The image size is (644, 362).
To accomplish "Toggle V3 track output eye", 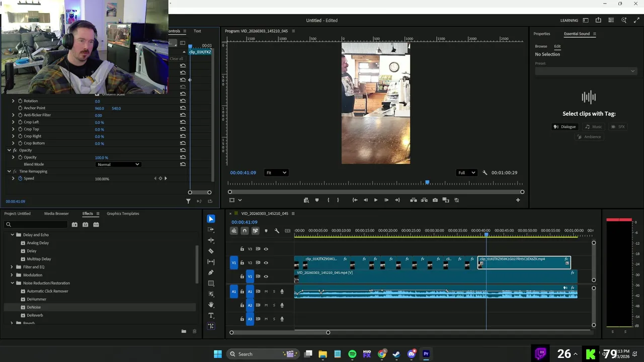I will 266,249.
